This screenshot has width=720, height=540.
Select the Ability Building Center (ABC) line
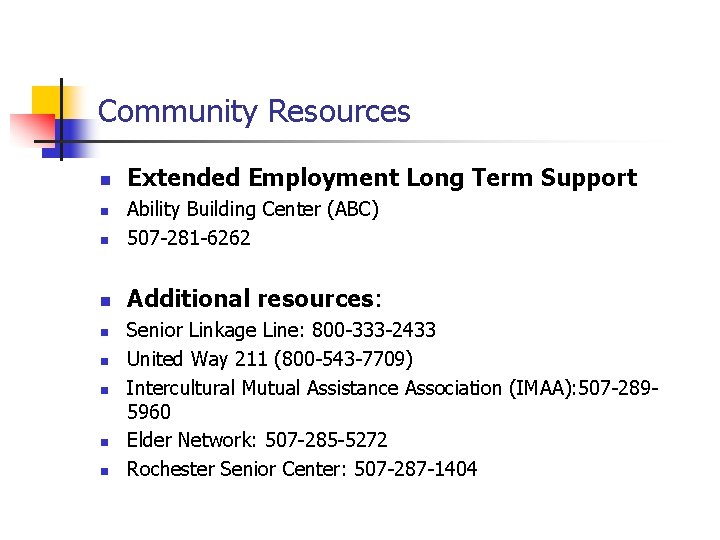coord(253,209)
